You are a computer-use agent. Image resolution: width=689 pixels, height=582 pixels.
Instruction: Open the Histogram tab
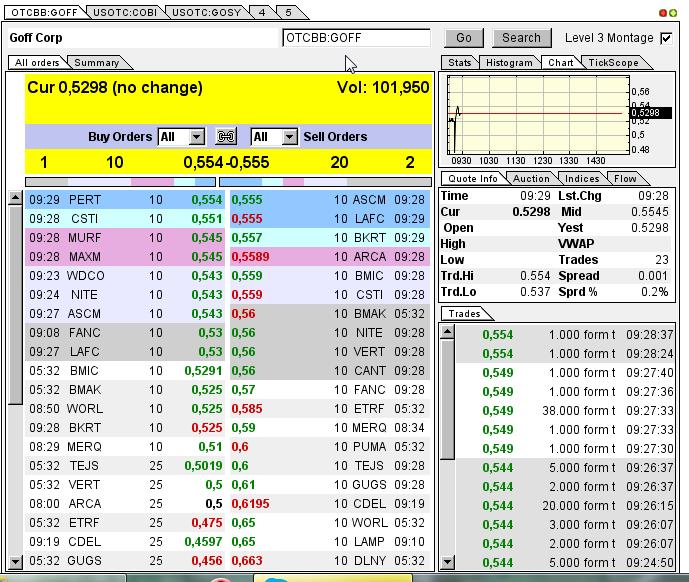pos(509,63)
